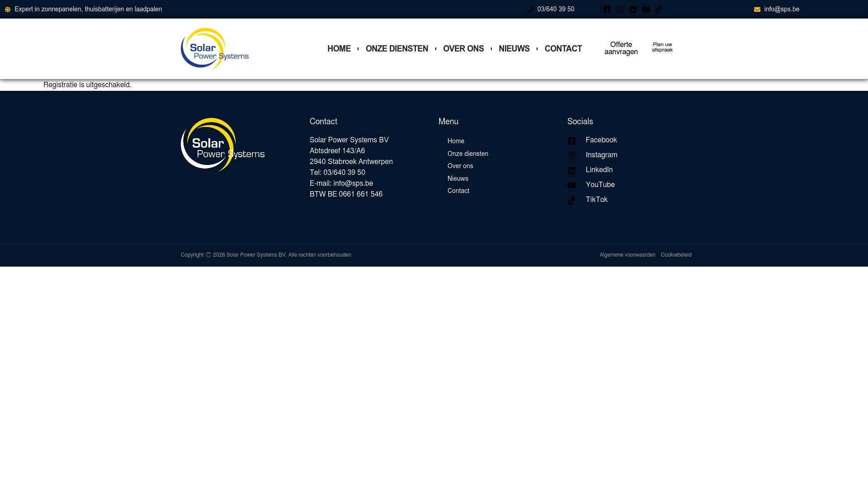
Task: Click Offerte aanvragen button
Action: (621, 48)
